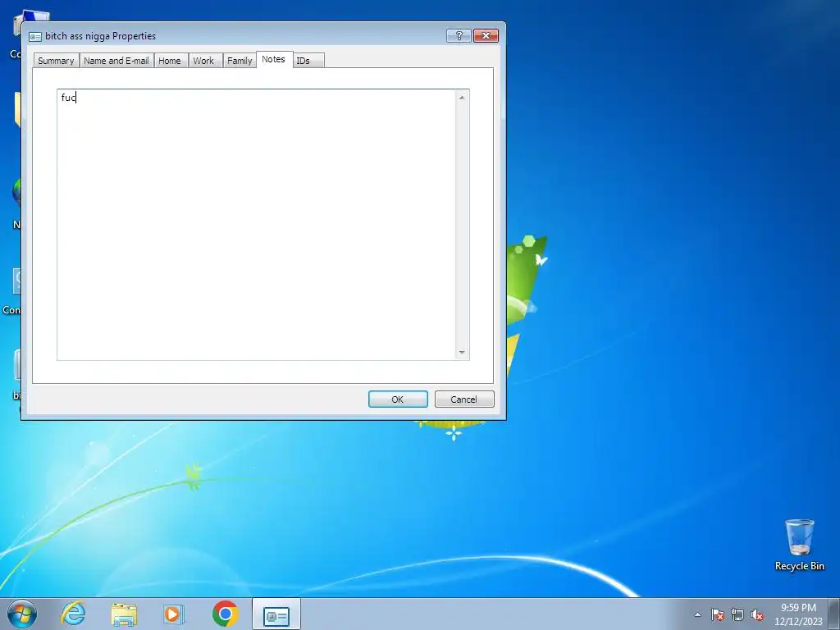840x630 pixels.
Task: Go to the Work tab
Action: (203, 61)
